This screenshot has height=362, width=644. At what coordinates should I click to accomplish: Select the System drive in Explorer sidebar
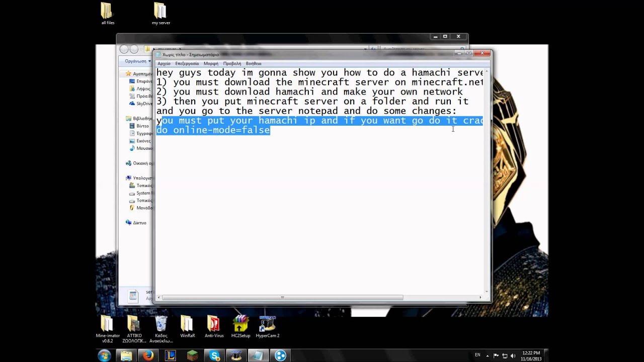point(140,193)
